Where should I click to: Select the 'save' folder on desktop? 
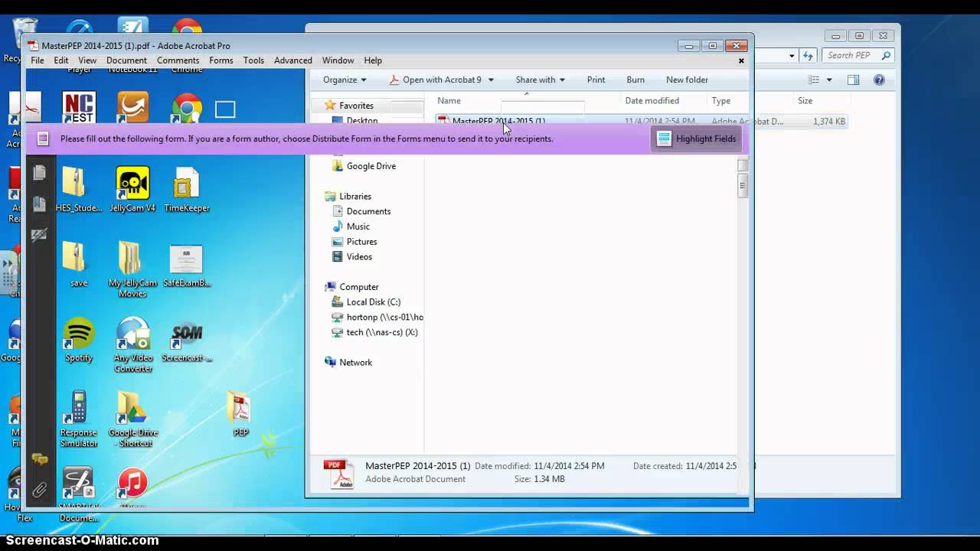click(x=78, y=264)
